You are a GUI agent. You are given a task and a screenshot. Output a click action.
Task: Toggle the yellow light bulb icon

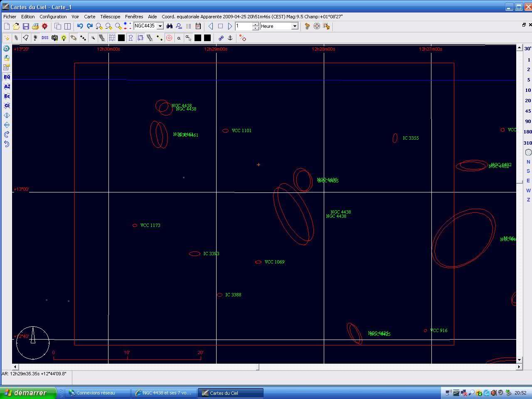click(x=64, y=38)
